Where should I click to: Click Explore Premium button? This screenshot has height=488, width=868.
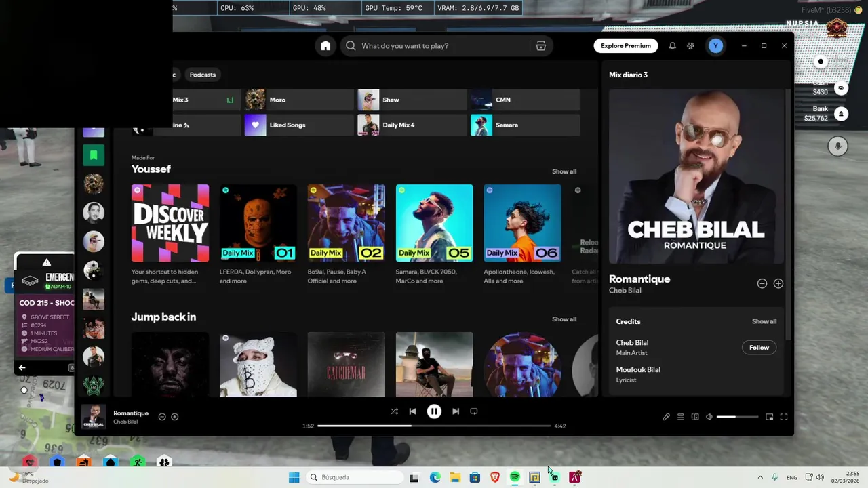[625, 46]
